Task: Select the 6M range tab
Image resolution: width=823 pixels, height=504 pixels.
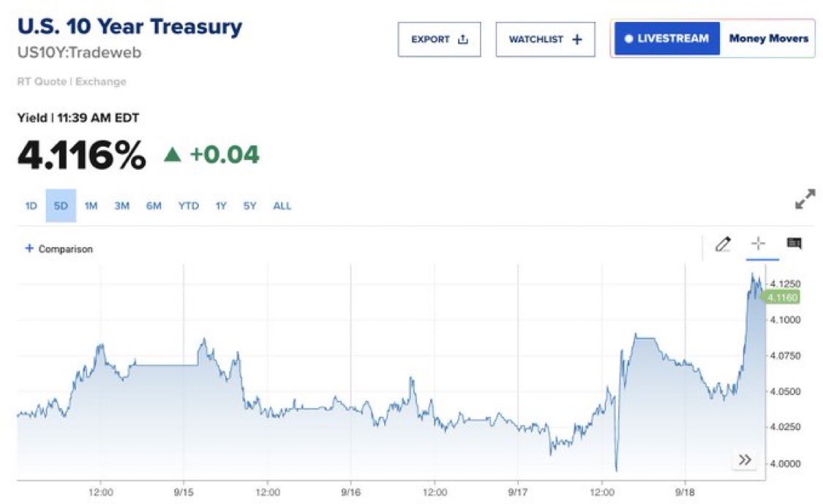Action: pyautogui.click(x=154, y=206)
